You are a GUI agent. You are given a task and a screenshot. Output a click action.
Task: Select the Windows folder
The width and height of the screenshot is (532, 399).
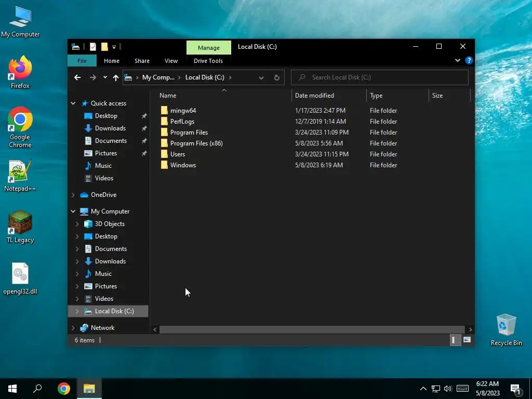click(x=183, y=165)
